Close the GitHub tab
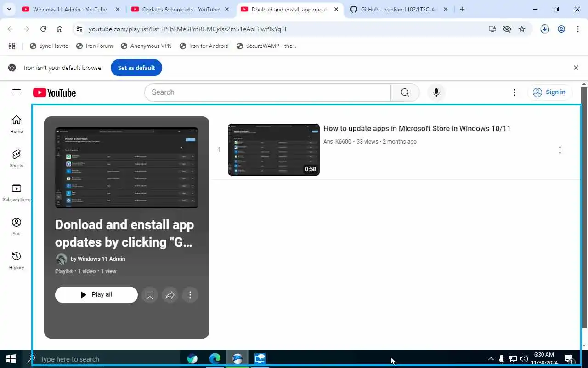This screenshot has height=368, width=588. [x=446, y=9]
